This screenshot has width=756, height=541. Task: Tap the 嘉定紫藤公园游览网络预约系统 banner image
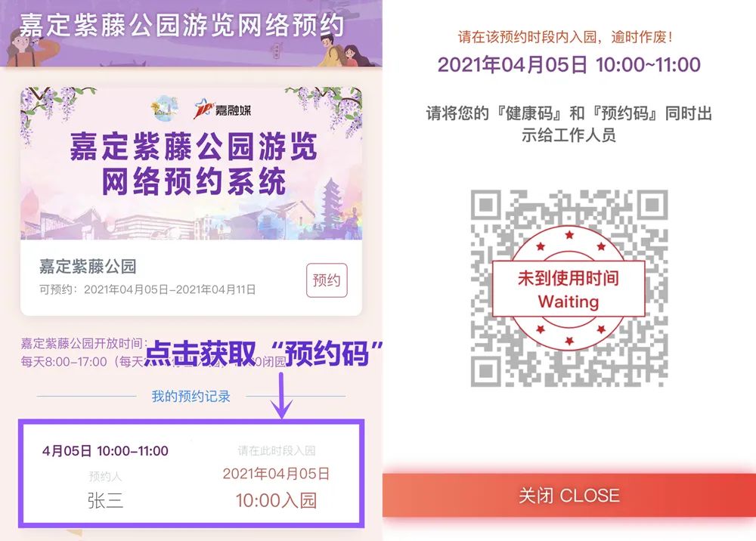(191, 163)
